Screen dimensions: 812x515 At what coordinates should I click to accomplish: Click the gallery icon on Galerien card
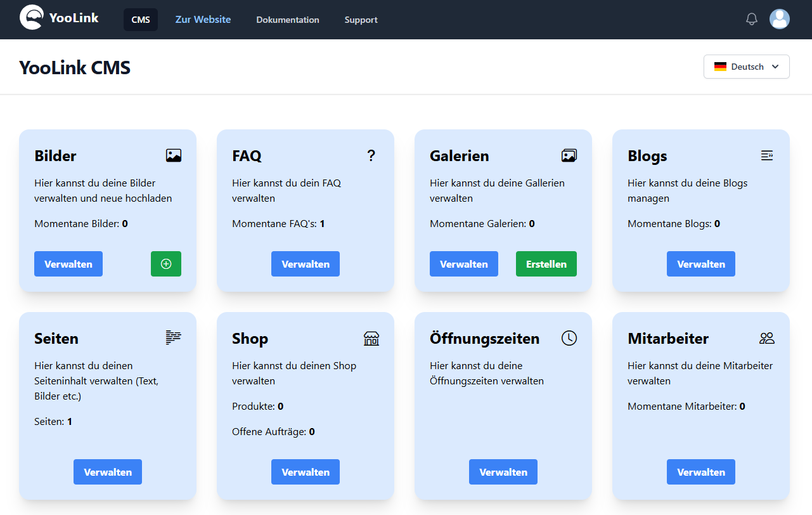click(x=569, y=155)
